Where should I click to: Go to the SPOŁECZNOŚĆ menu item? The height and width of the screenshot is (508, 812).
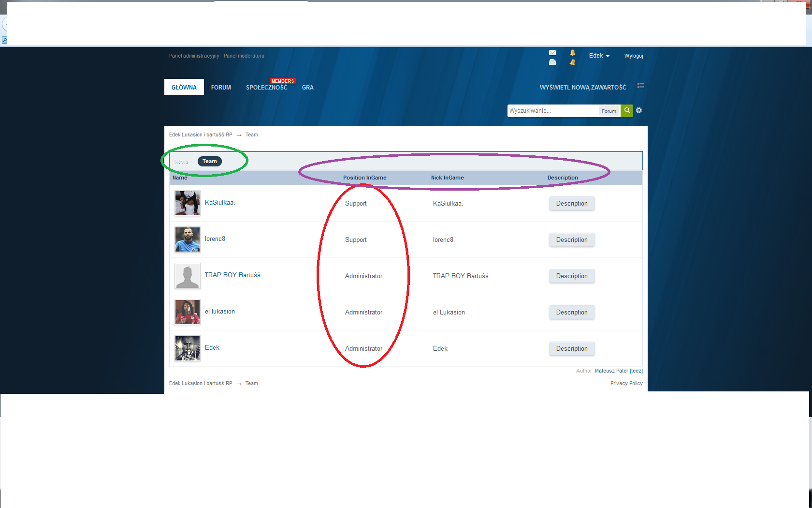coord(266,88)
